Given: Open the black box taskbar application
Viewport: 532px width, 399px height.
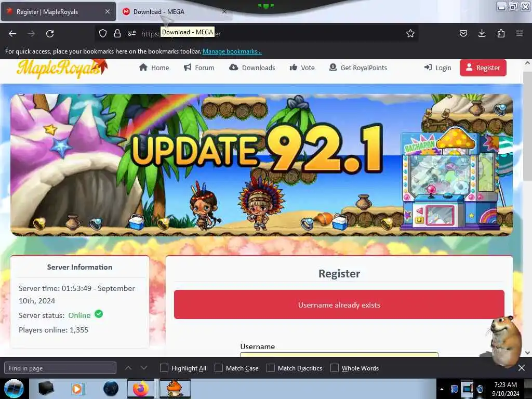Looking at the screenshot, I should tap(46, 389).
